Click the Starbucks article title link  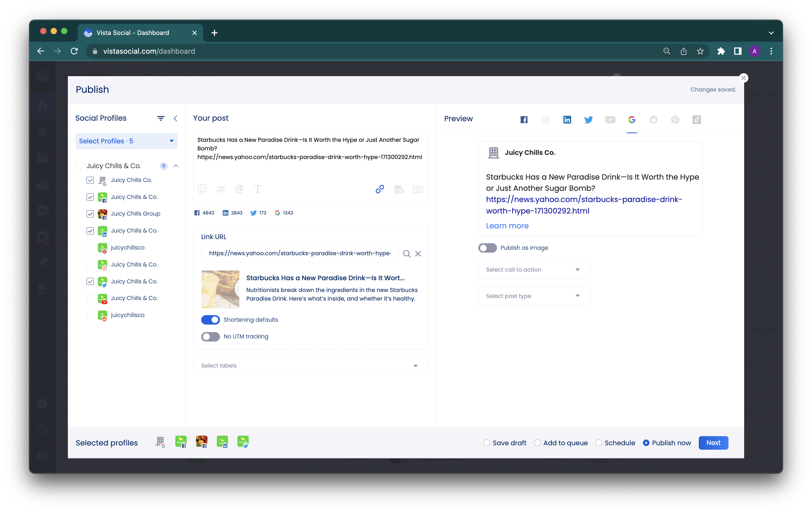325,278
